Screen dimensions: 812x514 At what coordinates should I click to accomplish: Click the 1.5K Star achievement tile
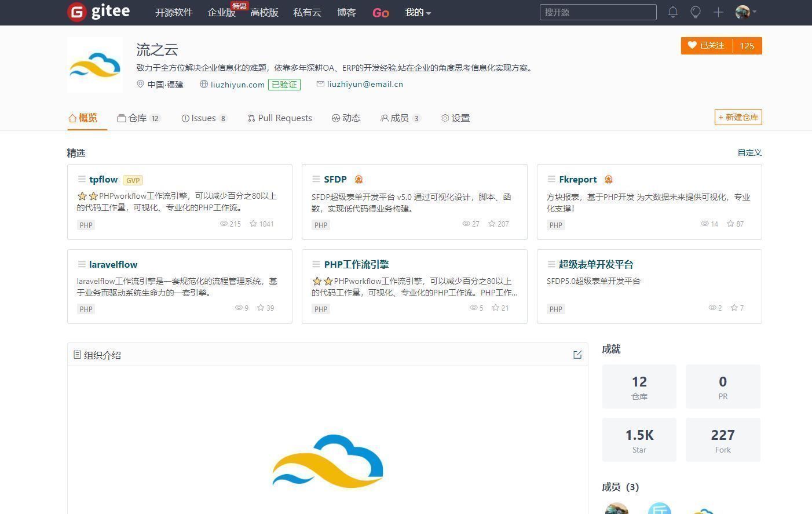(639, 440)
